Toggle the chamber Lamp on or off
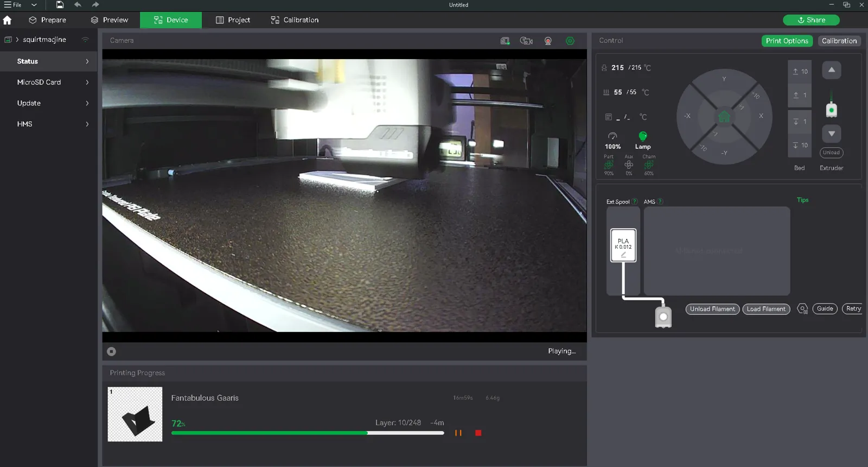This screenshot has height=467, width=868. pyautogui.click(x=643, y=140)
